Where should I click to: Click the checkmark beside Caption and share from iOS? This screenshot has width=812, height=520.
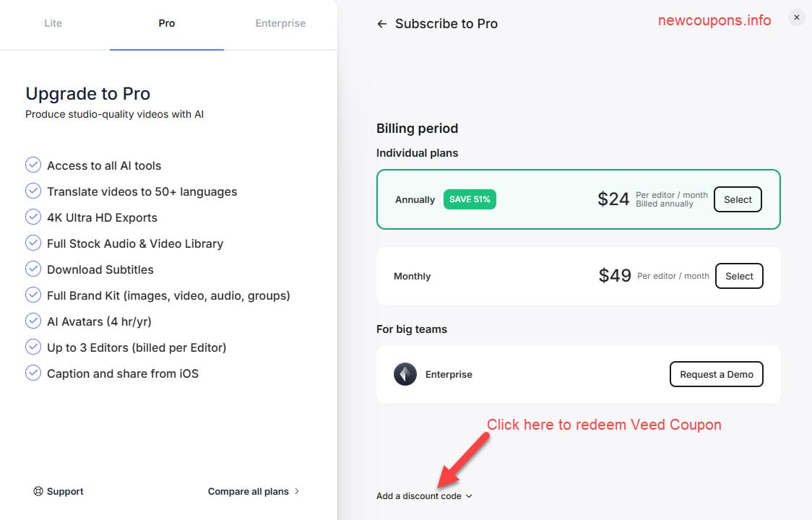pos(33,373)
